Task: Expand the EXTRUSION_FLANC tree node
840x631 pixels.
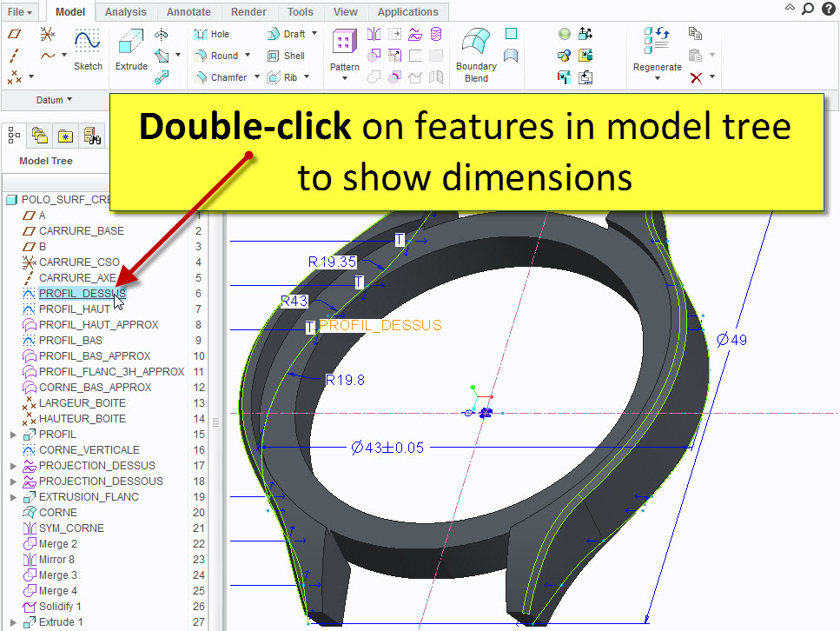Action: [13, 497]
